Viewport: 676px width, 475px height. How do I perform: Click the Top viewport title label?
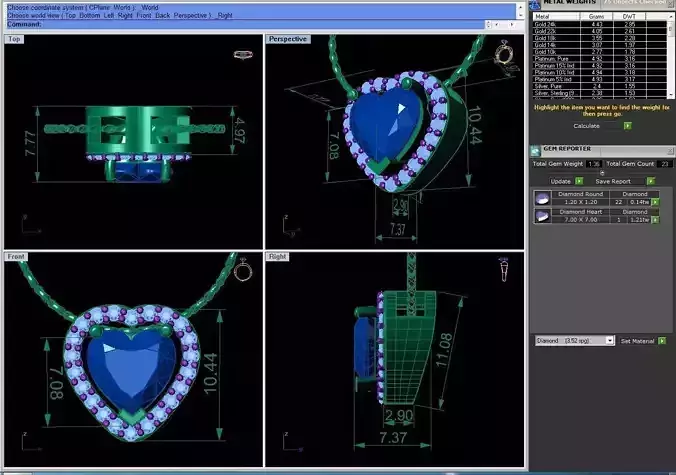[14, 39]
